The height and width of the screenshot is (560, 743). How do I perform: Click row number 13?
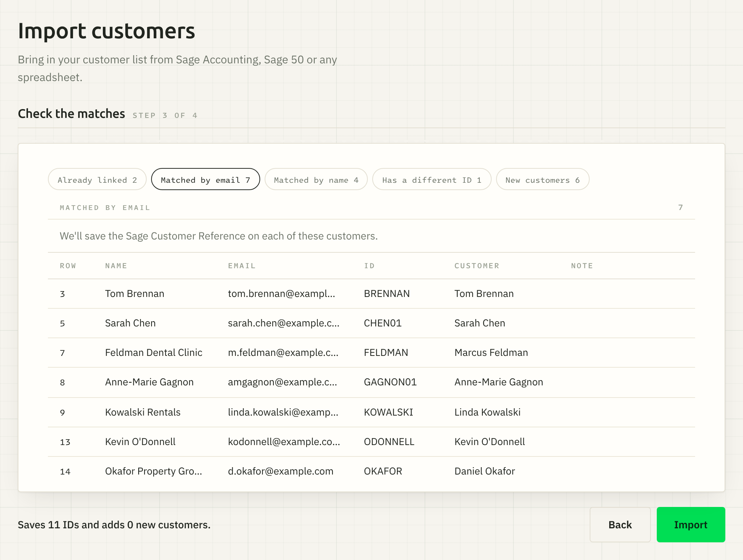coord(65,442)
